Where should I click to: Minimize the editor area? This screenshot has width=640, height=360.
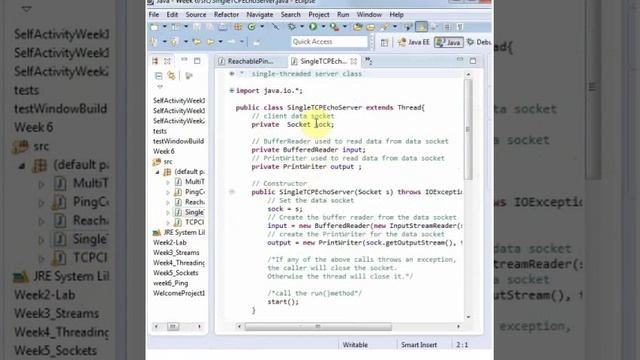pos(460,60)
